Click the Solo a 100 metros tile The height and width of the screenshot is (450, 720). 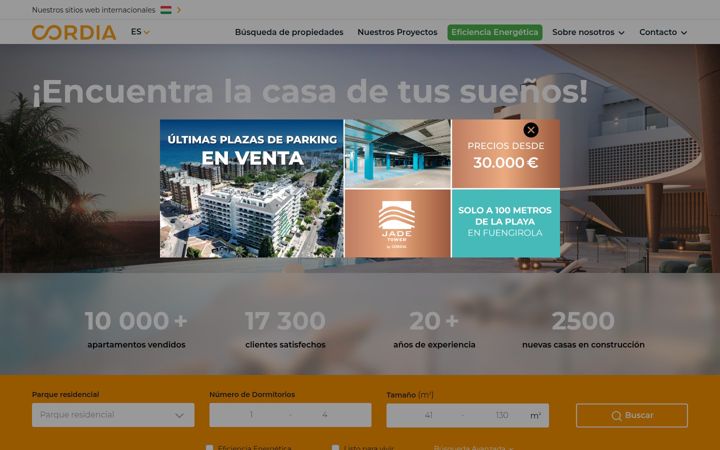pyautogui.click(x=506, y=224)
